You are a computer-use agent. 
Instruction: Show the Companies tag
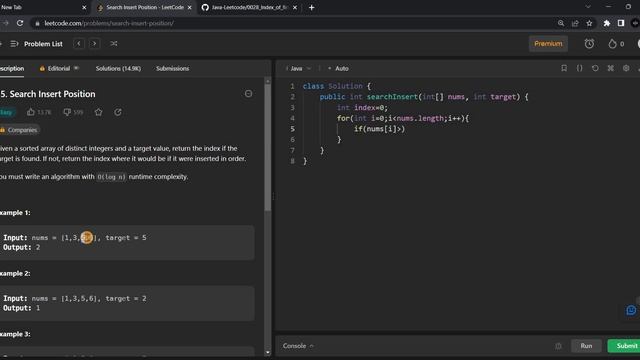pos(20,130)
